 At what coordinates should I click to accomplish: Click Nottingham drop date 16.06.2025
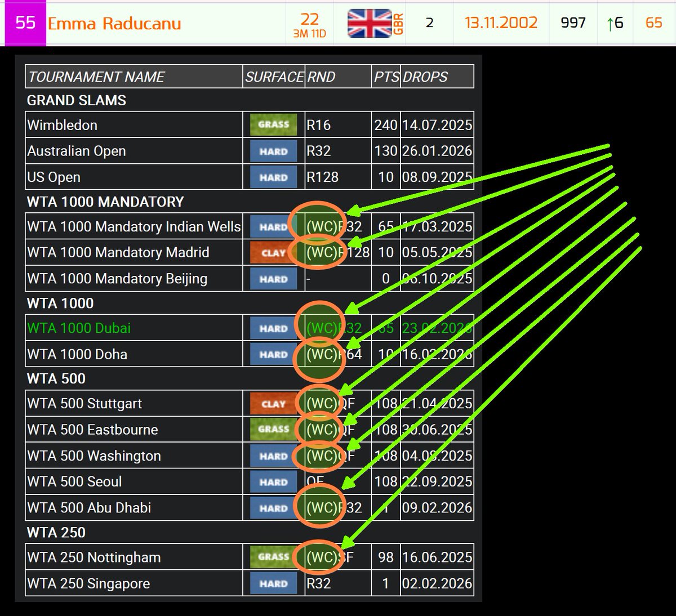[437, 557]
